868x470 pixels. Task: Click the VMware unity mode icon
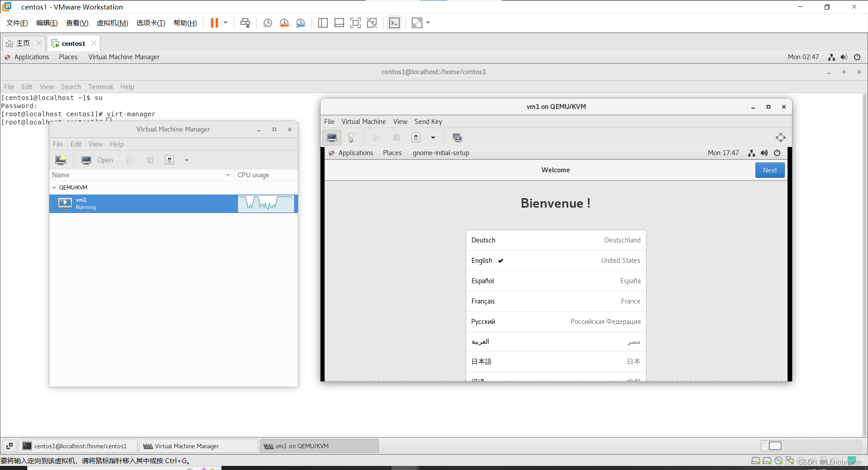[372, 23]
